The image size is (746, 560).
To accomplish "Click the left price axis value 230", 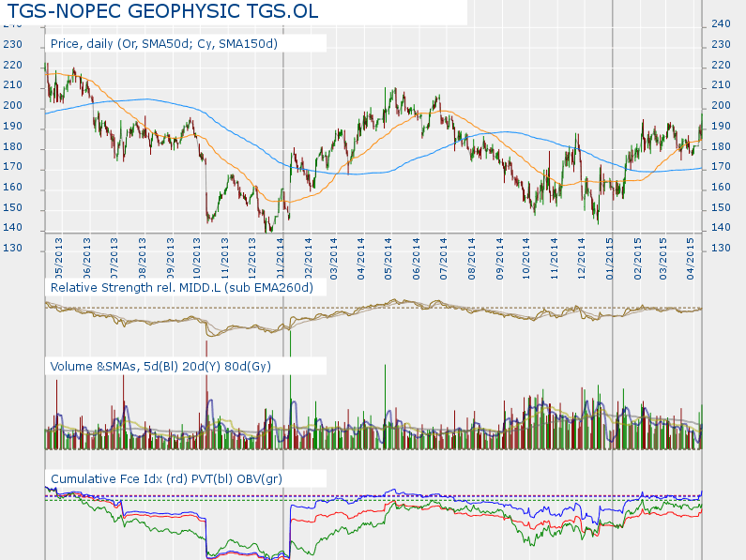I will pyautogui.click(x=13, y=44).
